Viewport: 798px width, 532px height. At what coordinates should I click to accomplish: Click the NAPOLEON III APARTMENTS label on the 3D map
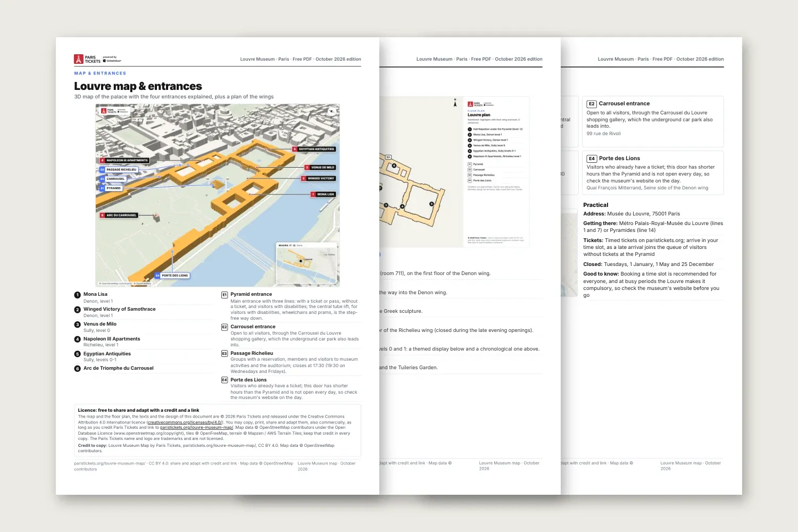[124, 161]
